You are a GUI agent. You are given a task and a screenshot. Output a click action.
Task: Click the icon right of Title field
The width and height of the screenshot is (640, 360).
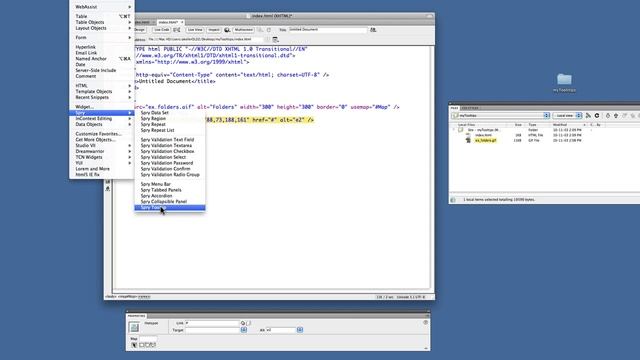point(373,30)
